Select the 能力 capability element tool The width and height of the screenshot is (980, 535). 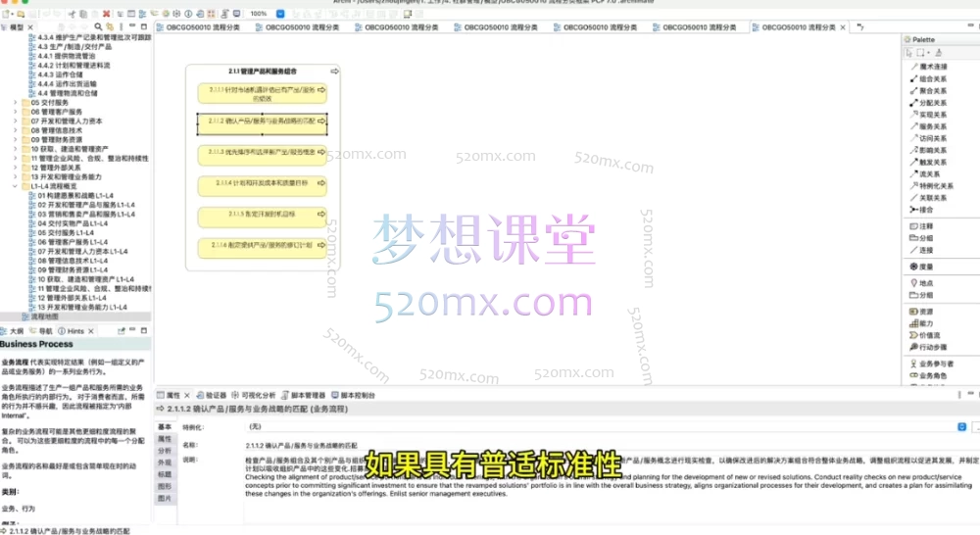[x=922, y=323]
